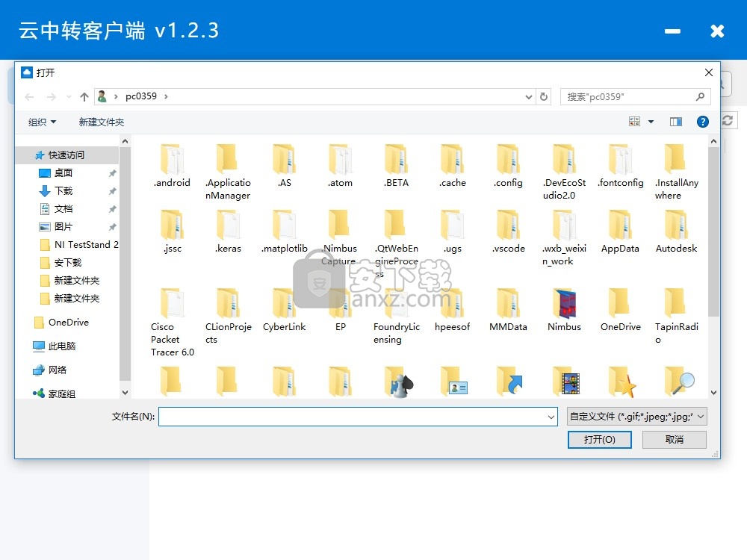Change the view layout icon

pos(634,122)
